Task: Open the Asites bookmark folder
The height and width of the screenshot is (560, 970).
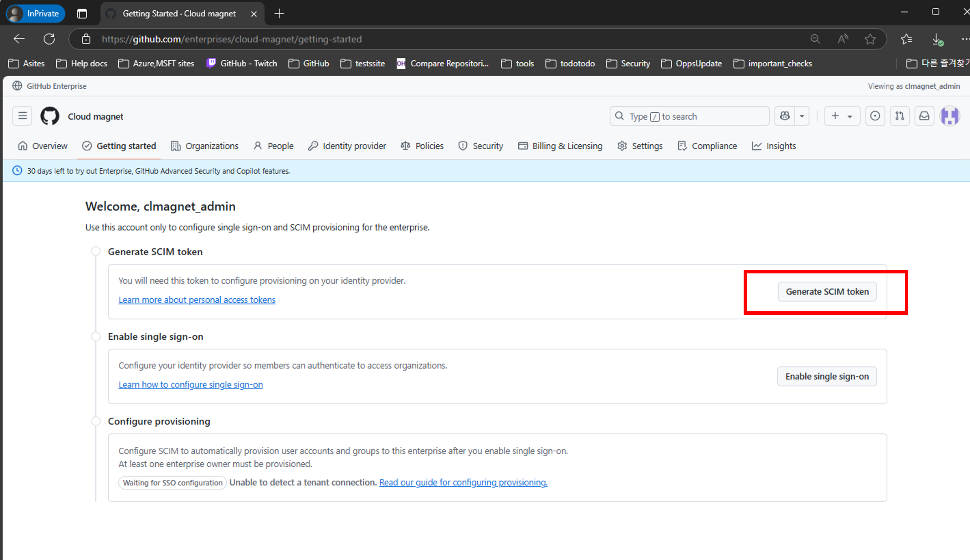Action: click(26, 63)
